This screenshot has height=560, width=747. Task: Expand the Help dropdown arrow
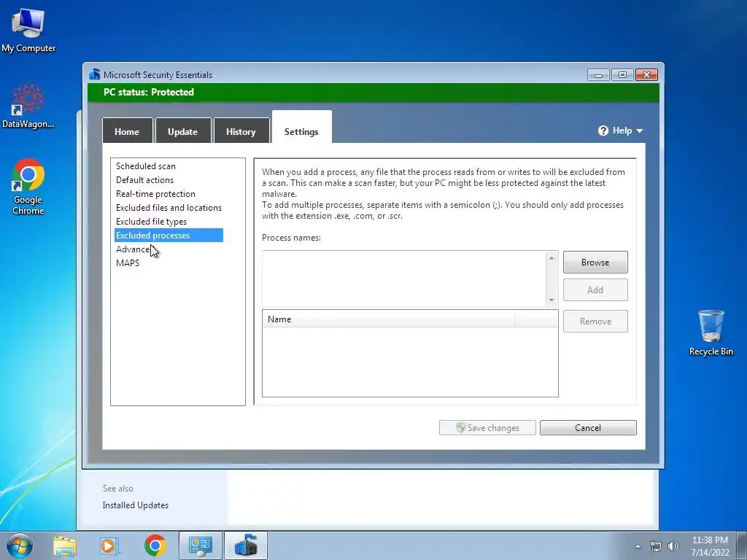pos(639,131)
